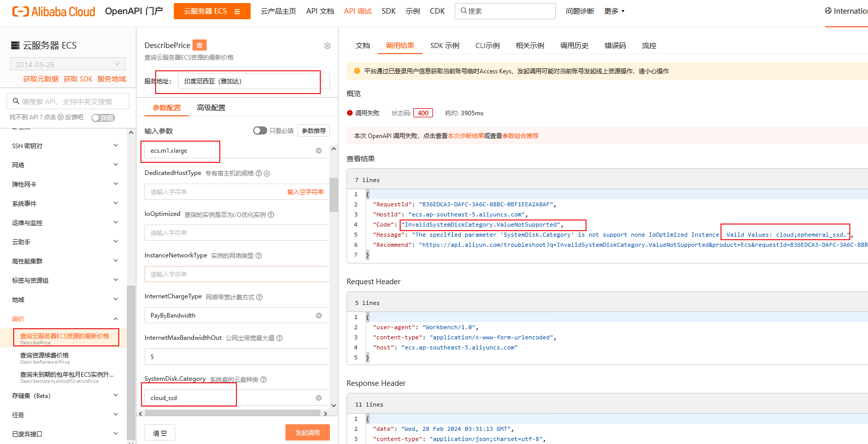Focus the top 搜索 search field
The height and width of the screenshot is (444, 868).
(x=505, y=11)
